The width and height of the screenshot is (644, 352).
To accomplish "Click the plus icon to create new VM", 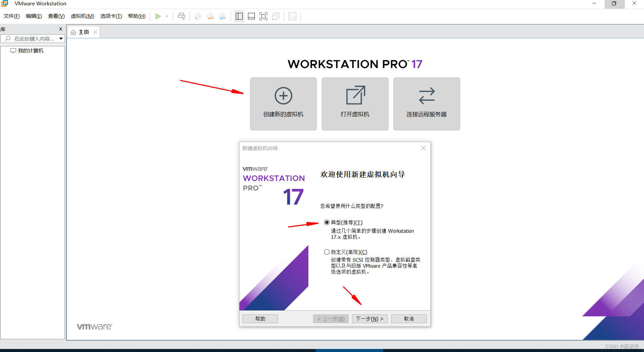I will click(x=283, y=96).
